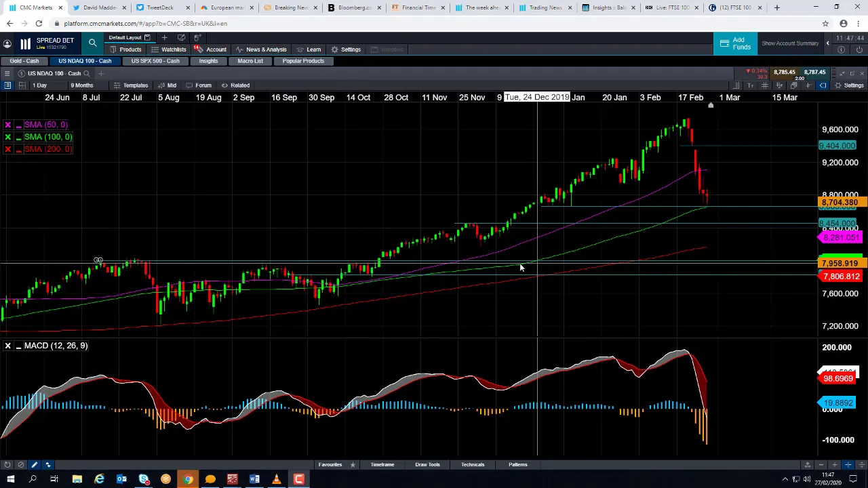Image resolution: width=868 pixels, height=488 pixels.
Task: Click sell price 8,785.45
Action: click(x=784, y=73)
